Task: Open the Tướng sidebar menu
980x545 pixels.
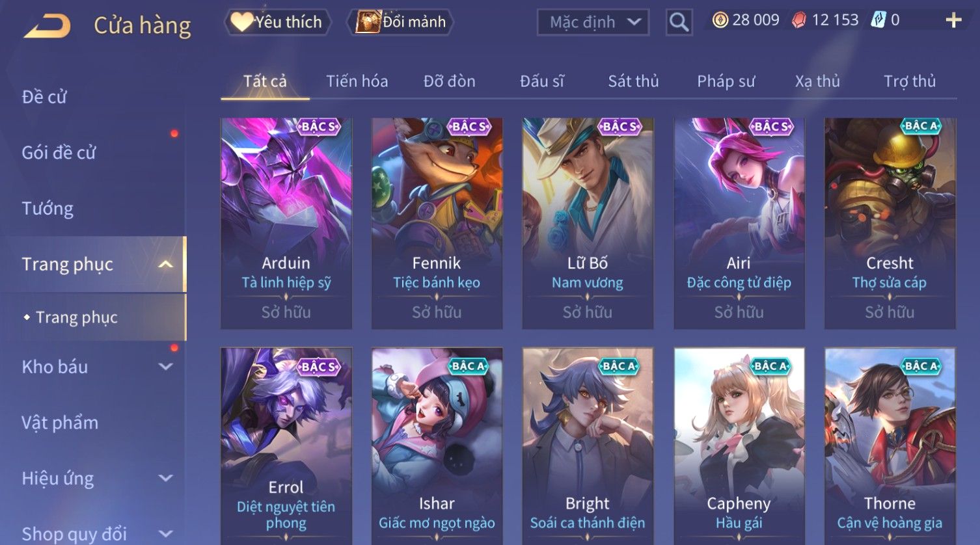Action: pyautogui.click(x=48, y=209)
